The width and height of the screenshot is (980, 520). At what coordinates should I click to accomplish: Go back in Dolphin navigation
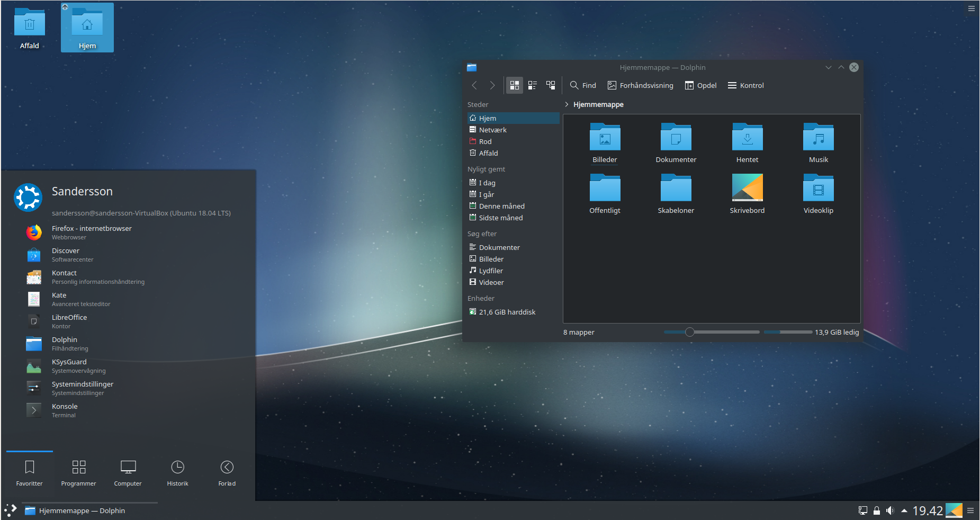tap(474, 85)
